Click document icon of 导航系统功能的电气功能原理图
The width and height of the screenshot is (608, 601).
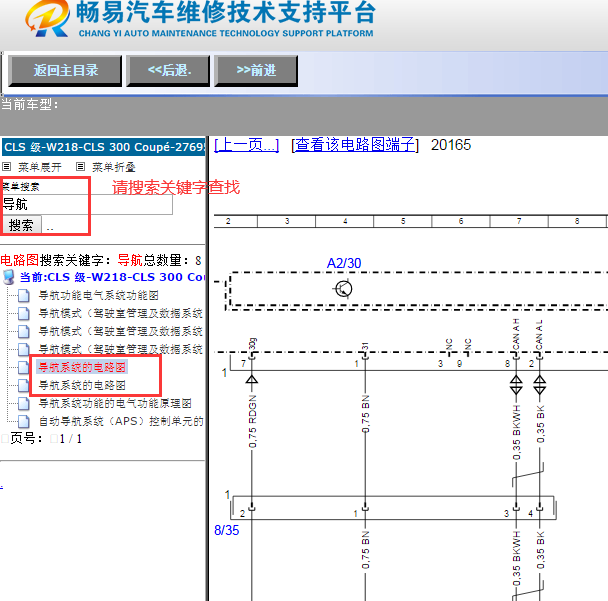24,403
